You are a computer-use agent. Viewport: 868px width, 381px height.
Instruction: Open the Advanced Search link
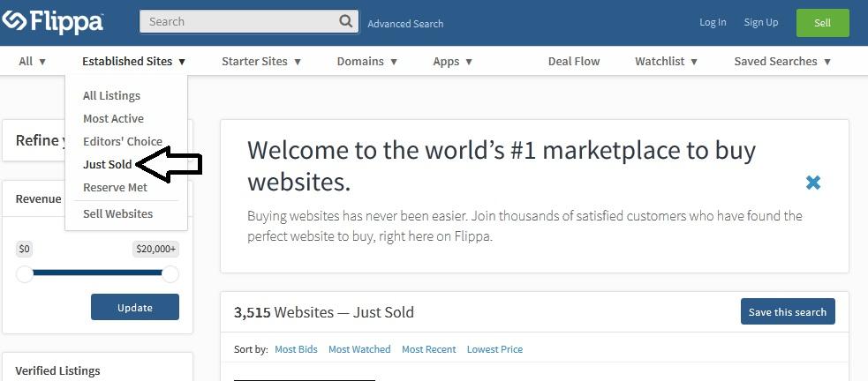tap(405, 24)
